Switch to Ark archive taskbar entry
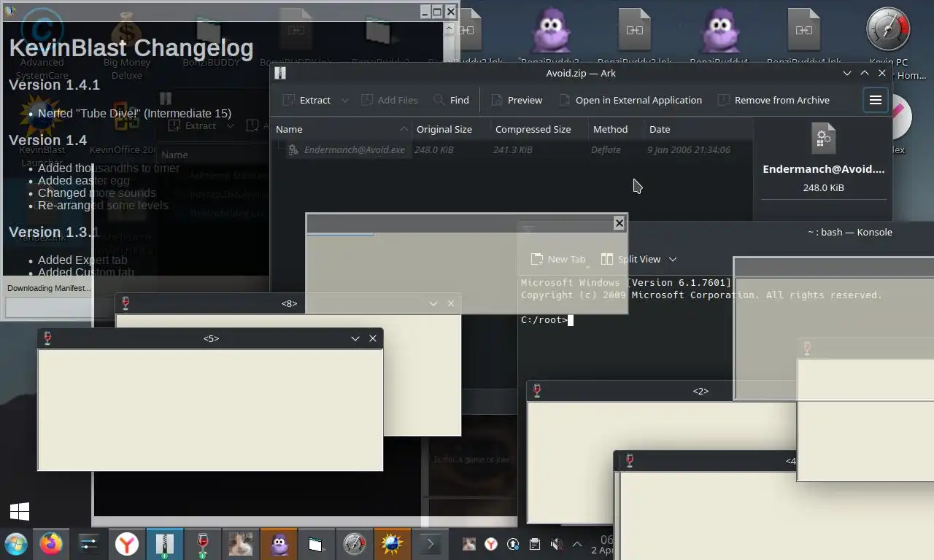Viewport: 934px width, 560px height. click(x=165, y=544)
